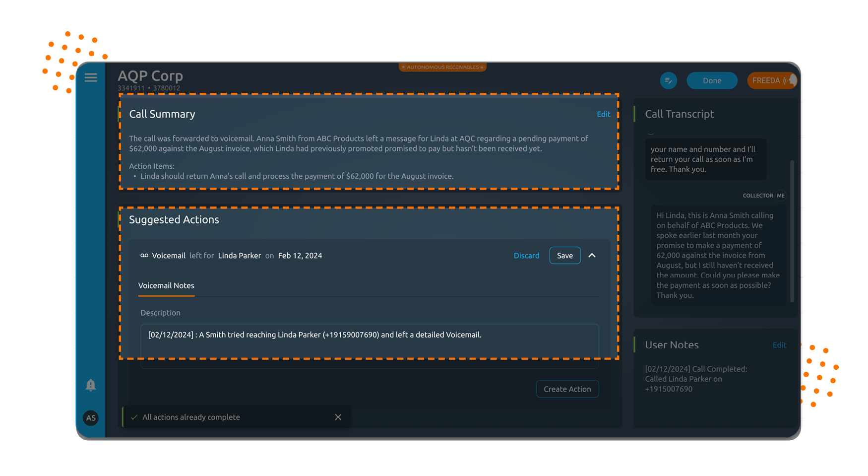Dismiss the actions complete notification

(338, 417)
